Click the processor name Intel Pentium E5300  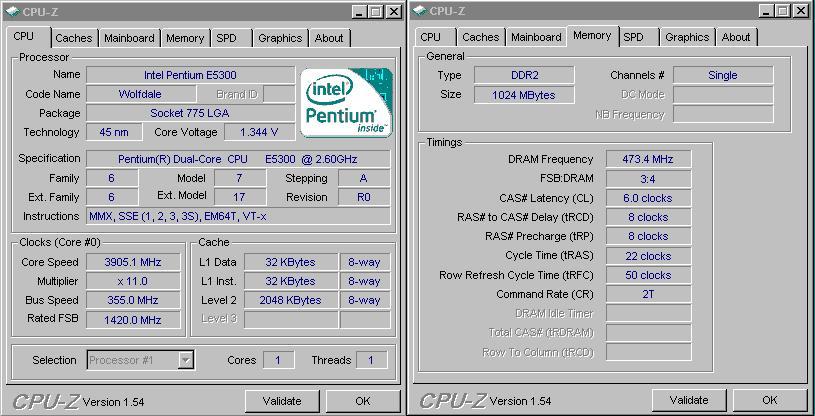coord(190,75)
